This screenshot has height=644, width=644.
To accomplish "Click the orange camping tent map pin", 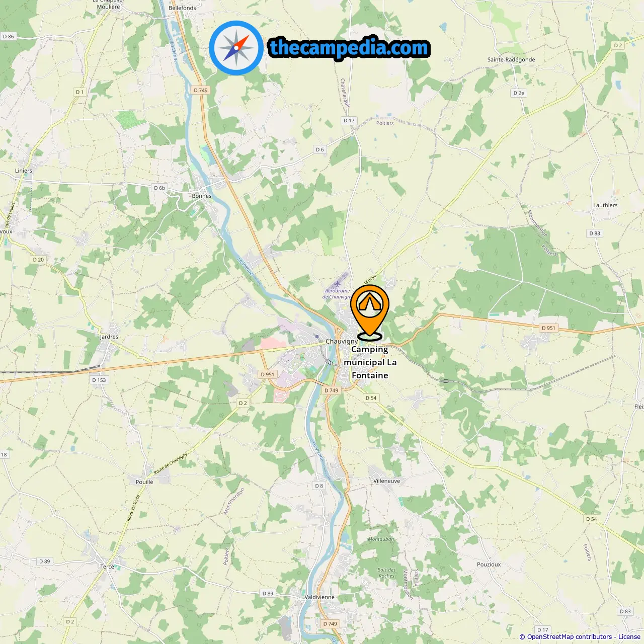I will click(x=370, y=311).
